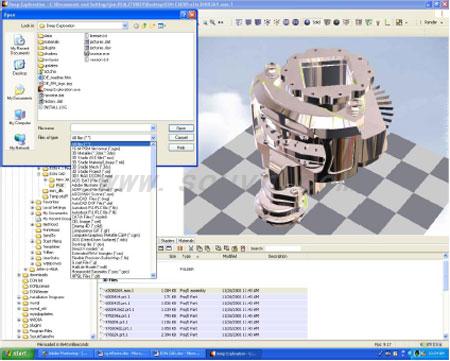Screen dimensions: 450x361
Task: Click the Windows Start button
Action: [x=17, y=353]
